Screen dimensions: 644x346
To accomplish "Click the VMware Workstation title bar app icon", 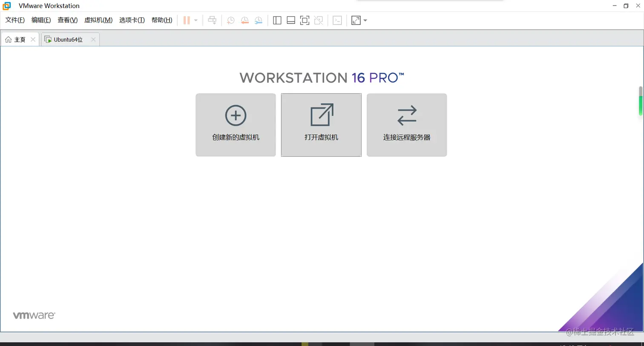I will point(7,6).
